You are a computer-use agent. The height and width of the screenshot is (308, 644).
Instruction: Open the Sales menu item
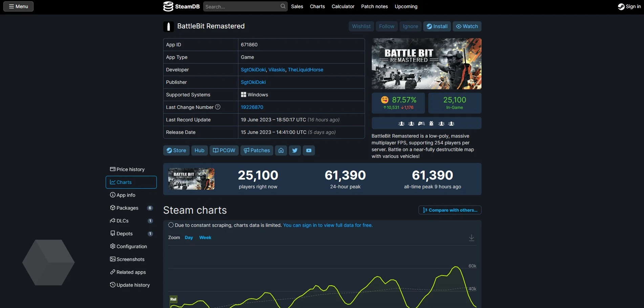(297, 6)
